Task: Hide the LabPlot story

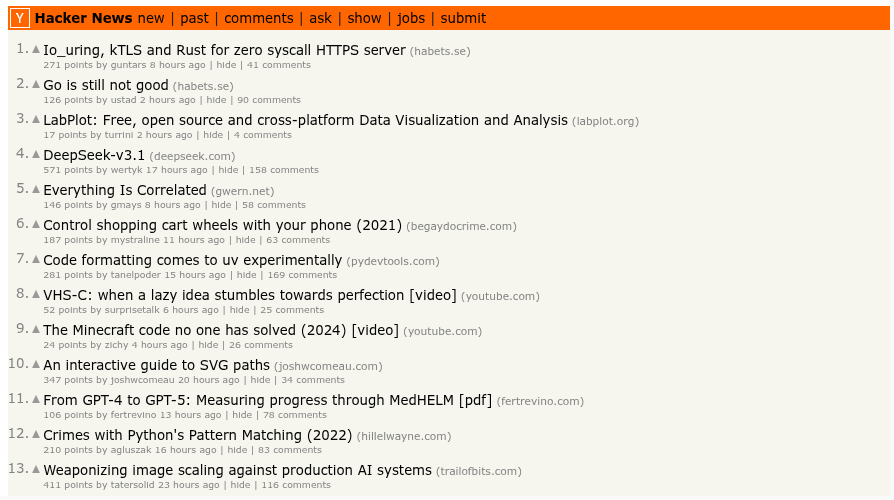Action: coord(213,135)
